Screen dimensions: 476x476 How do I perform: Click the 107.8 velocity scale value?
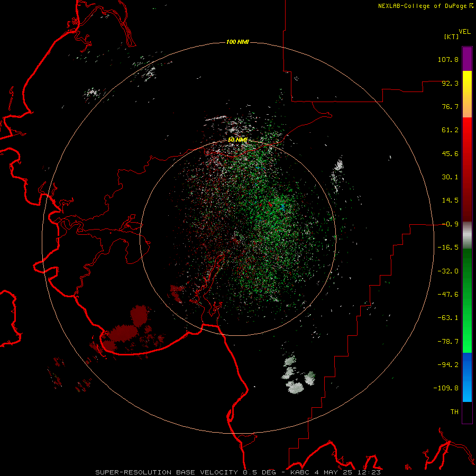click(448, 59)
